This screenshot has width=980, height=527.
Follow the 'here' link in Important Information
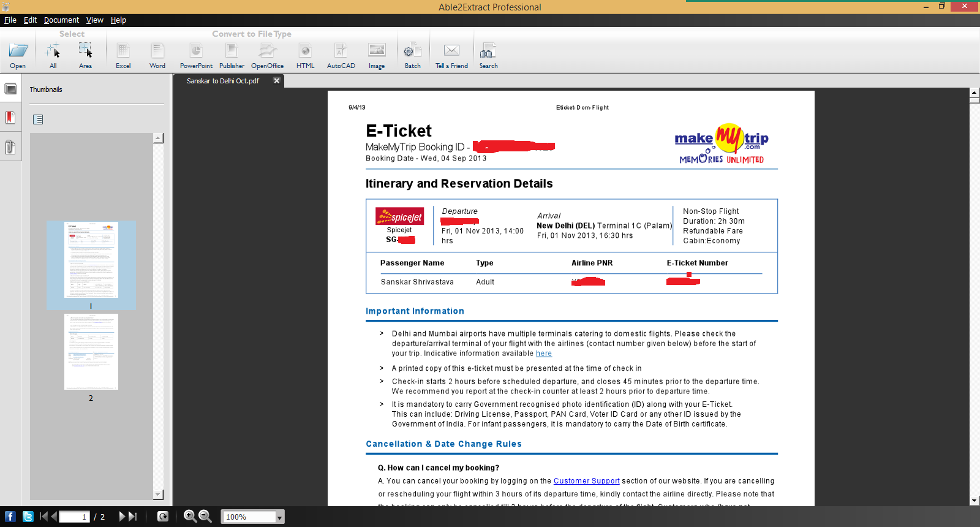[x=544, y=354]
